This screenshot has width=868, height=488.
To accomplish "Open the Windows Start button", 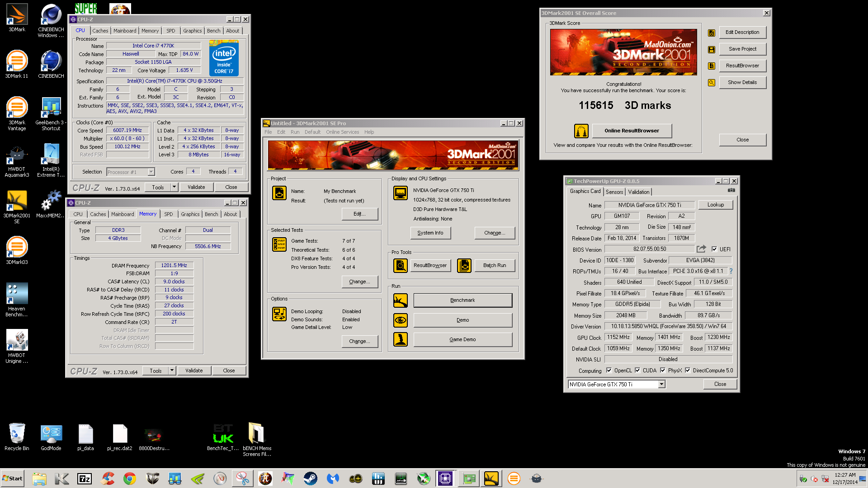I will [13, 479].
